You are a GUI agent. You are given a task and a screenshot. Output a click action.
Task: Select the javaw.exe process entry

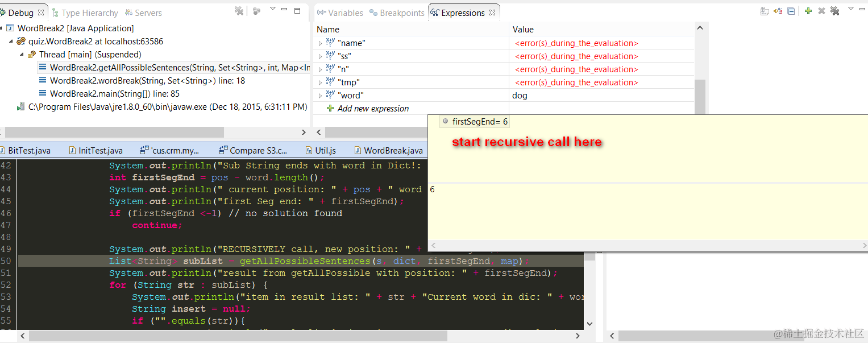tap(163, 107)
